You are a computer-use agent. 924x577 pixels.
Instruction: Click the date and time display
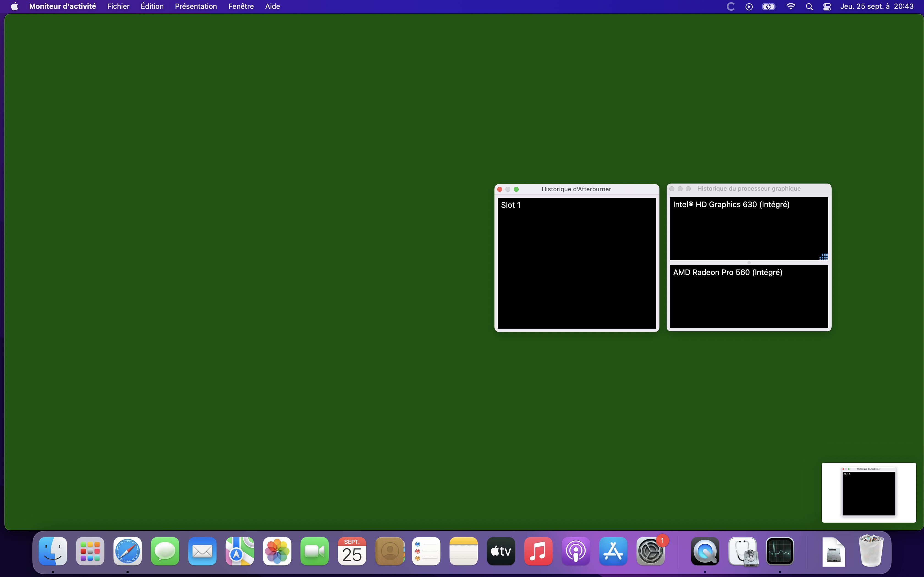(877, 7)
